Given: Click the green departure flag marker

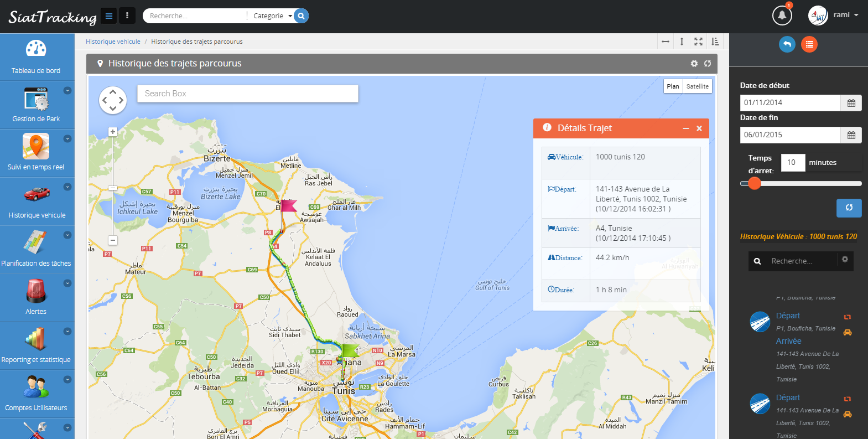Looking at the screenshot, I should coord(350,350).
